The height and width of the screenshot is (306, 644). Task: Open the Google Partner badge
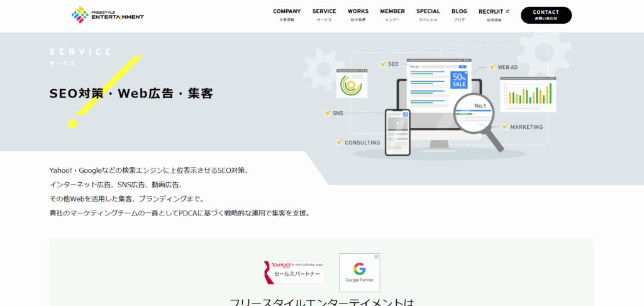point(359,272)
